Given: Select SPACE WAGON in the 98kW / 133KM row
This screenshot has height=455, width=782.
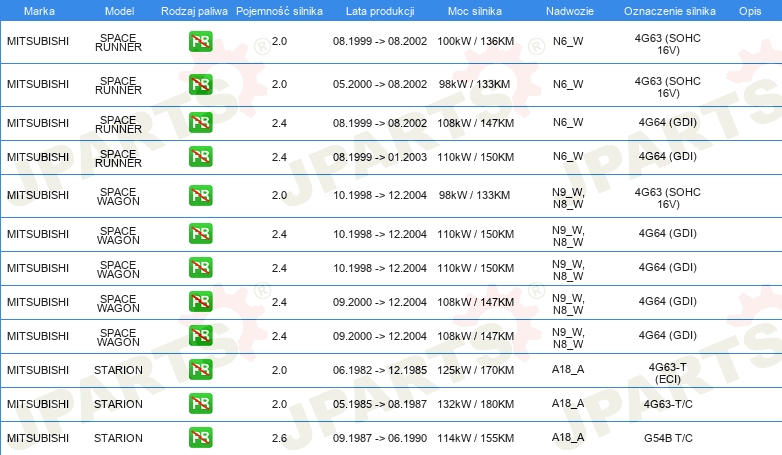Looking at the screenshot, I should pos(118,197).
